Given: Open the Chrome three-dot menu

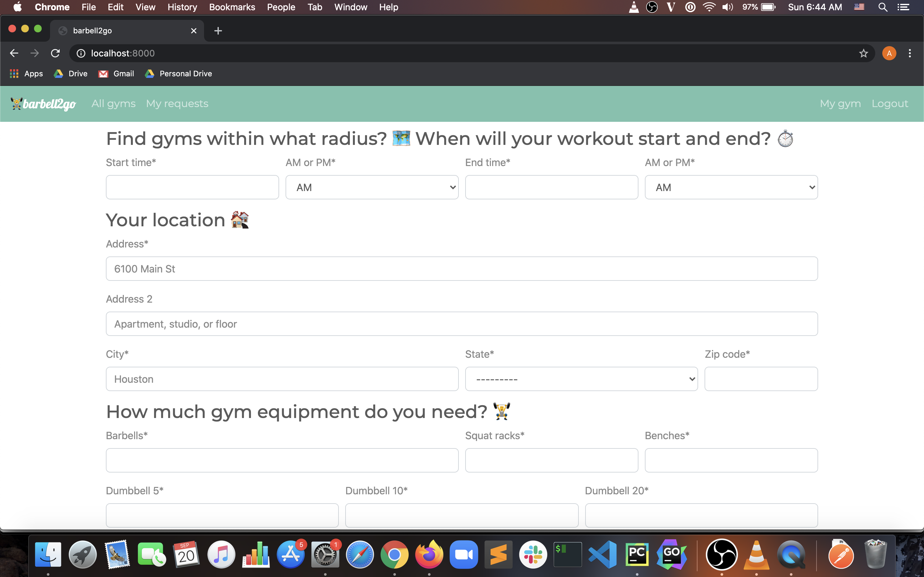Looking at the screenshot, I should coord(910,53).
